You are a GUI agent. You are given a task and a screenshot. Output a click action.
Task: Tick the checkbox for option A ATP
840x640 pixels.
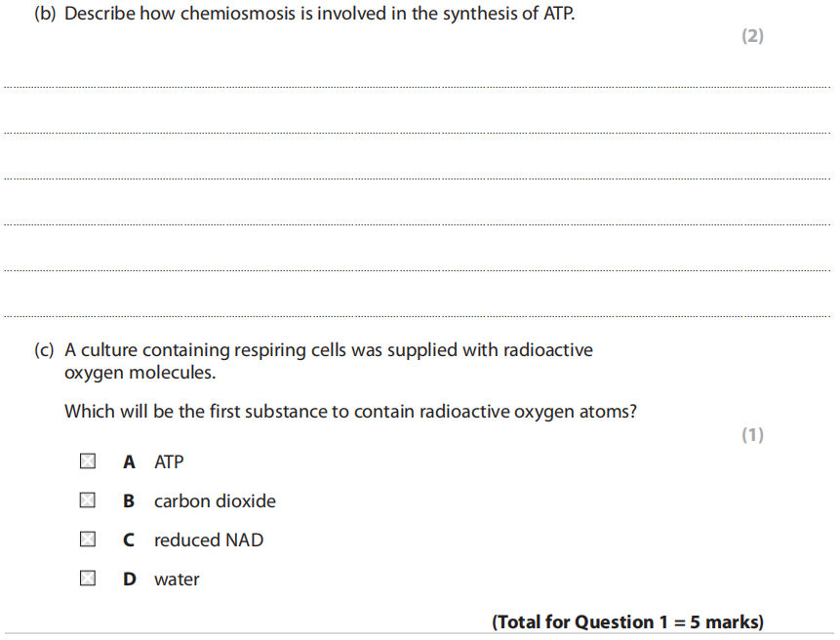(88, 461)
